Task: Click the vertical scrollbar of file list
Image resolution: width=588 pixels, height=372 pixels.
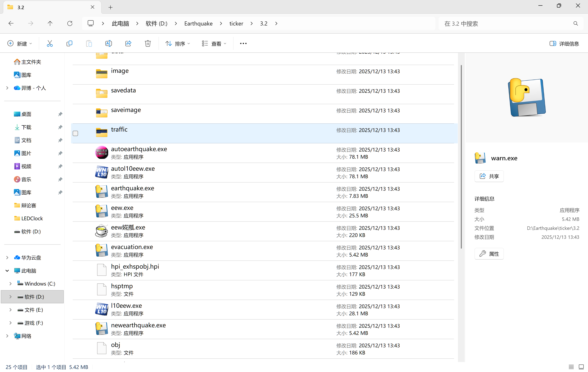Action: (x=461, y=156)
